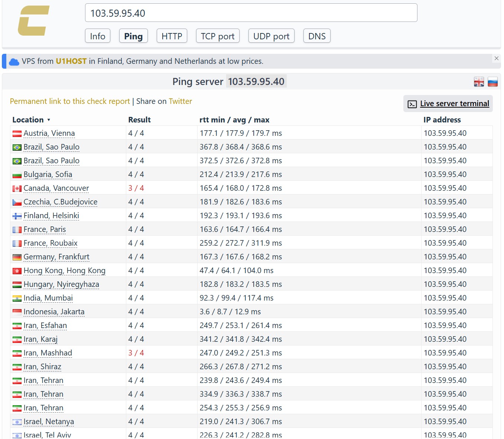
Task: Click the flag next to Iran, Mashhad
Action: click(17, 354)
